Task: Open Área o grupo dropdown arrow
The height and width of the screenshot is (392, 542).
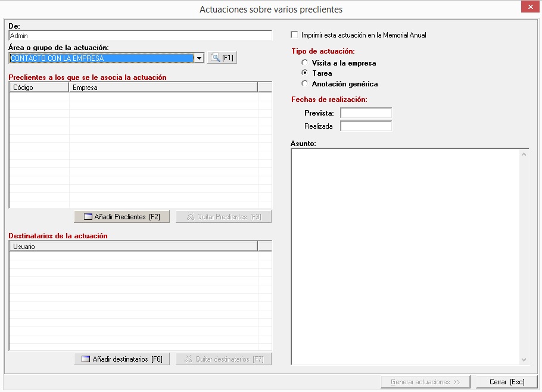Action: pos(200,58)
